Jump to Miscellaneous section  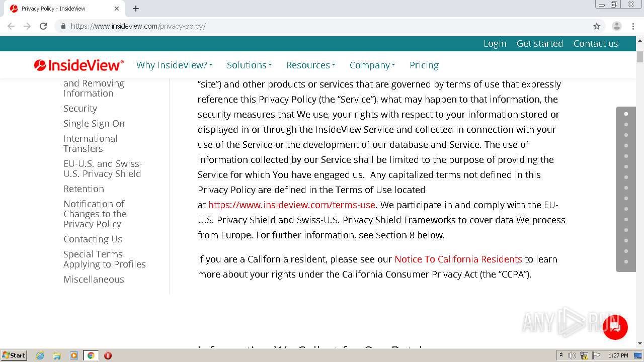click(94, 279)
